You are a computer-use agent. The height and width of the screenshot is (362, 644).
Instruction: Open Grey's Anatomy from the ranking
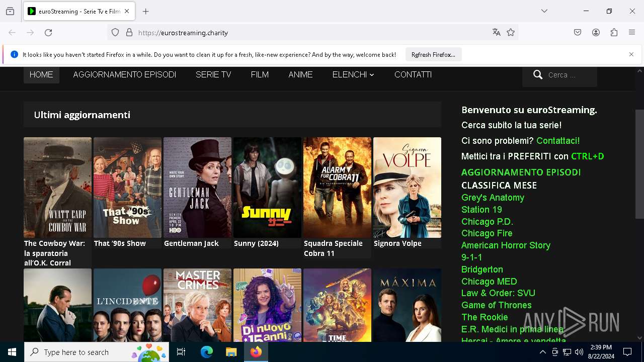493,198
